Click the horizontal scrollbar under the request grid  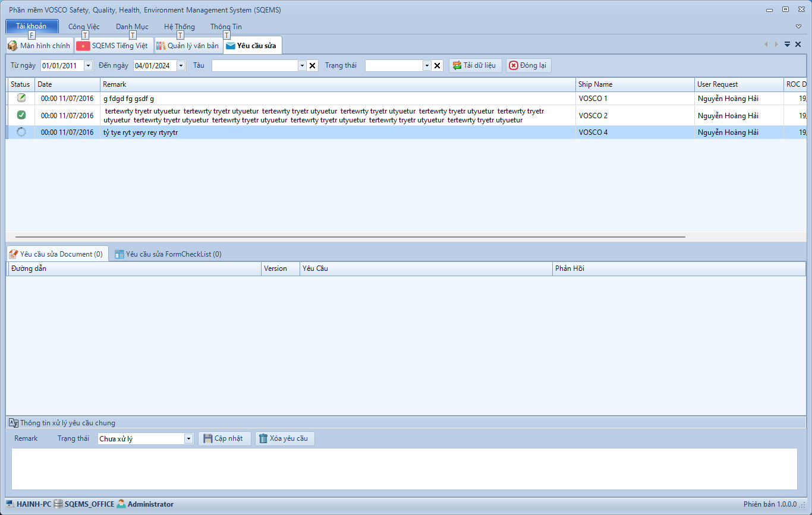(350, 236)
